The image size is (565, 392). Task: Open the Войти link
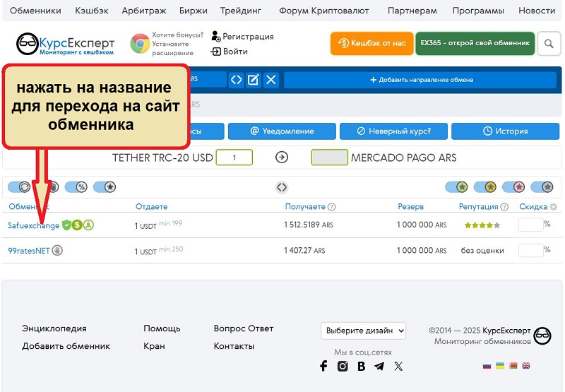coord(229,52)
